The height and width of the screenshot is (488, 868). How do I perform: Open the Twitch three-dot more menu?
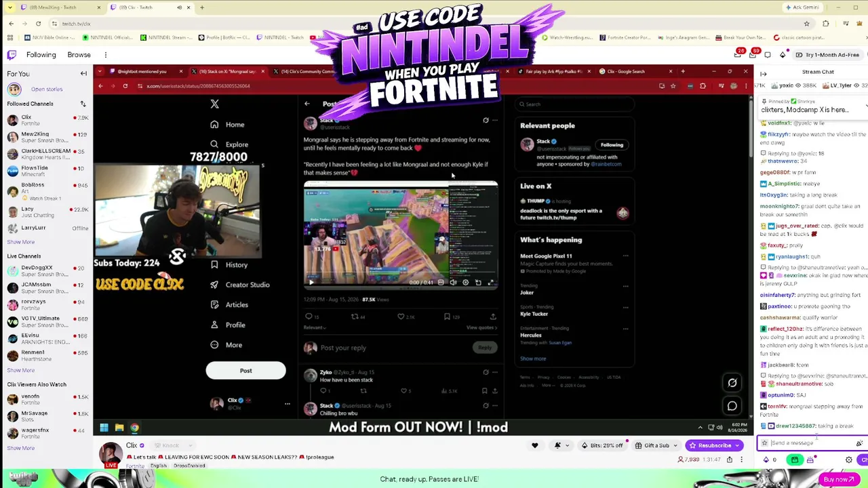(x=106, y=55)
